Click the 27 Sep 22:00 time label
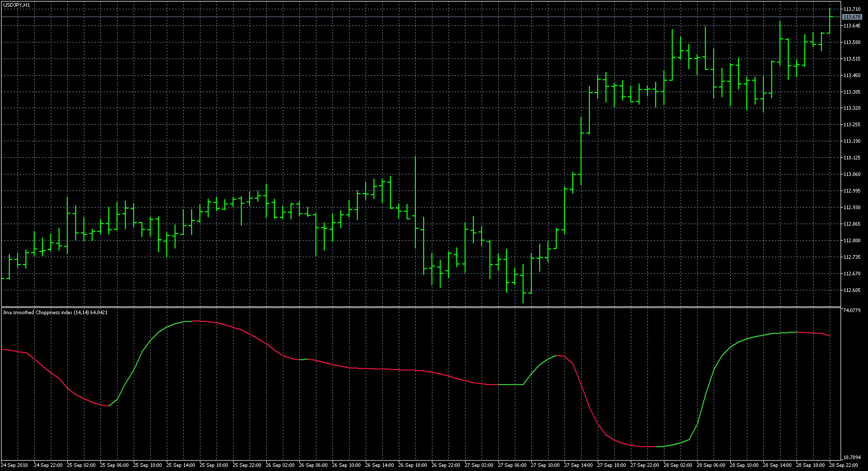This screenshot has width=868, height=471. (645, 465)
